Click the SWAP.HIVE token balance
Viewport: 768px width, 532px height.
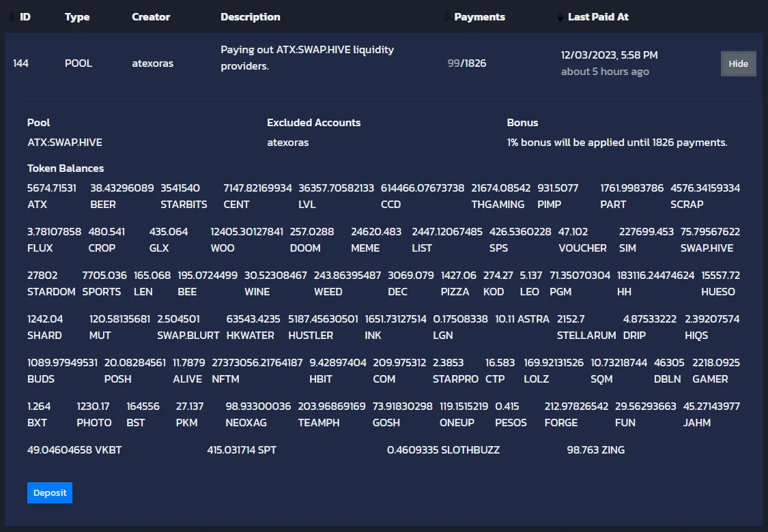(707, 239)
